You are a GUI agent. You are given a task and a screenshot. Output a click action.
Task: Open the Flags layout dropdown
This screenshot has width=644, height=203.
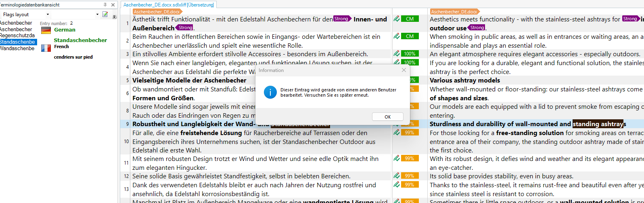(x=48, y=15)
